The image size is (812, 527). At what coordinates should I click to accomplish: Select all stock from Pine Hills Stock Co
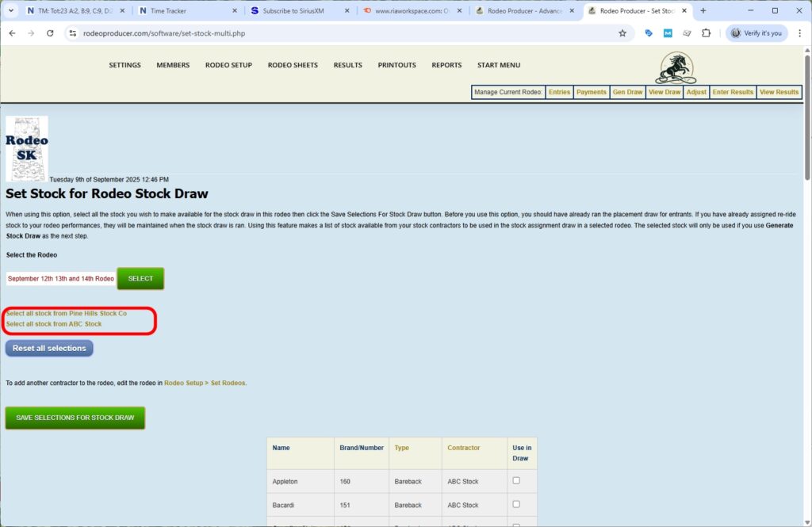click(67, 312)
